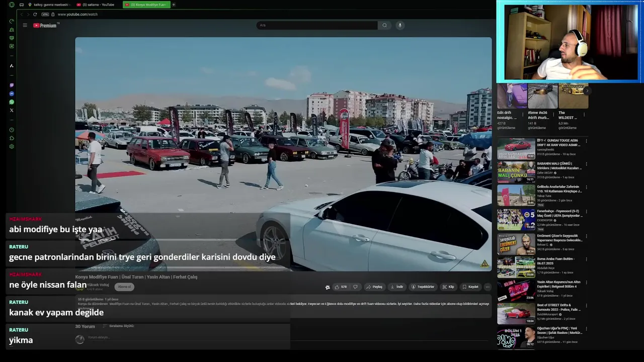
Task: Toggle the VPN badge in address bar
Action: (45, 14)
